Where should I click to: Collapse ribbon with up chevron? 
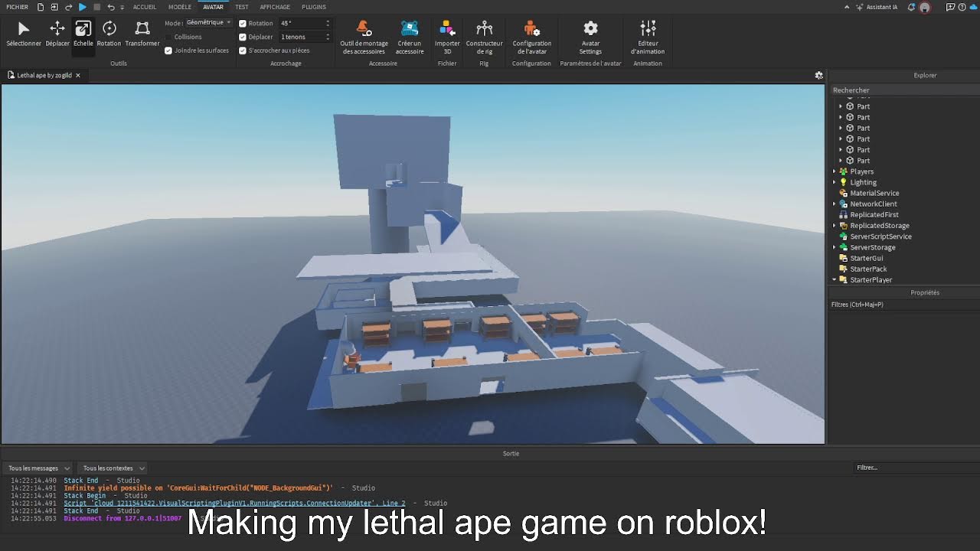point(847,7)
